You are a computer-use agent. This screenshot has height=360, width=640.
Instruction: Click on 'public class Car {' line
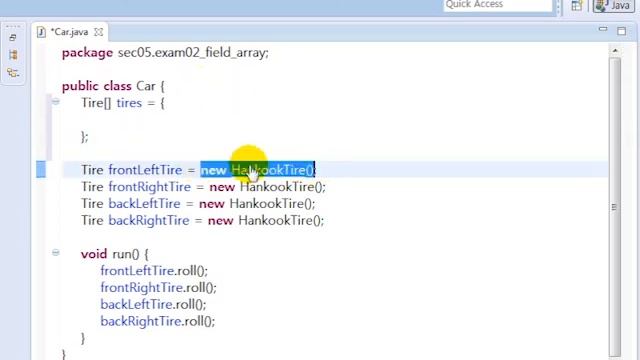(x=113, y=87)
